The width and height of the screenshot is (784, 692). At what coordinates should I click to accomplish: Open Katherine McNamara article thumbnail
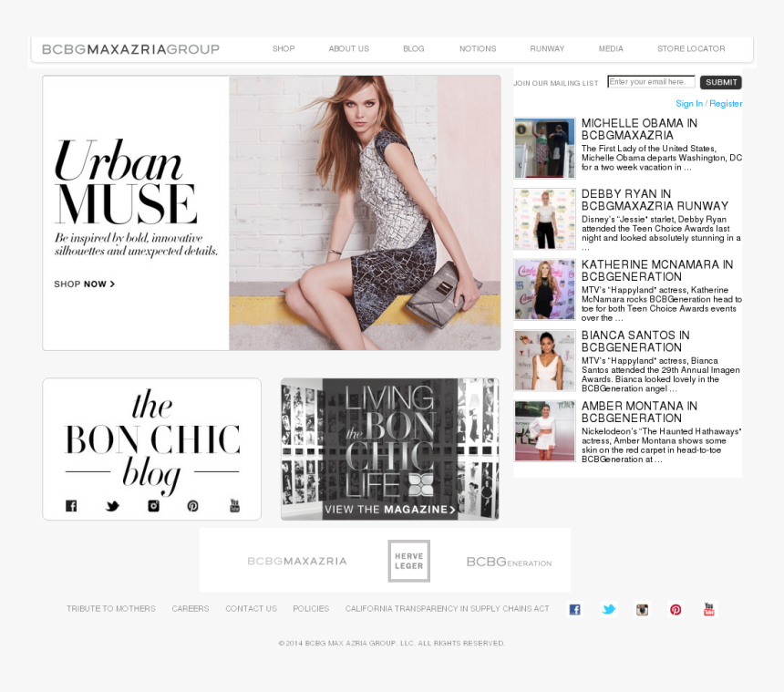(545, 290)
